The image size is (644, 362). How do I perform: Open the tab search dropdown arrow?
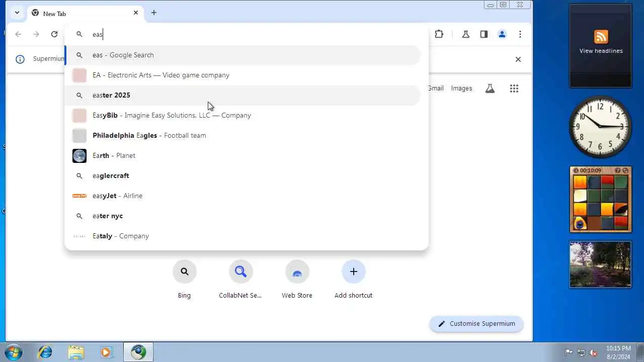point(17,13)
